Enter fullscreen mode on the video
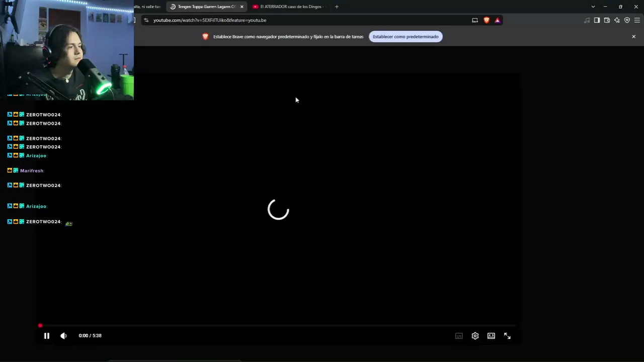 coord(507,336)
